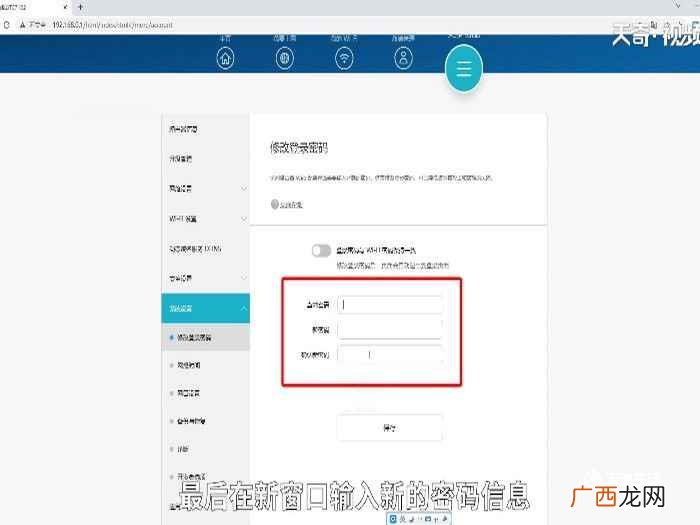Open the device management person icon
700x525 pixels.
(404, 58)
